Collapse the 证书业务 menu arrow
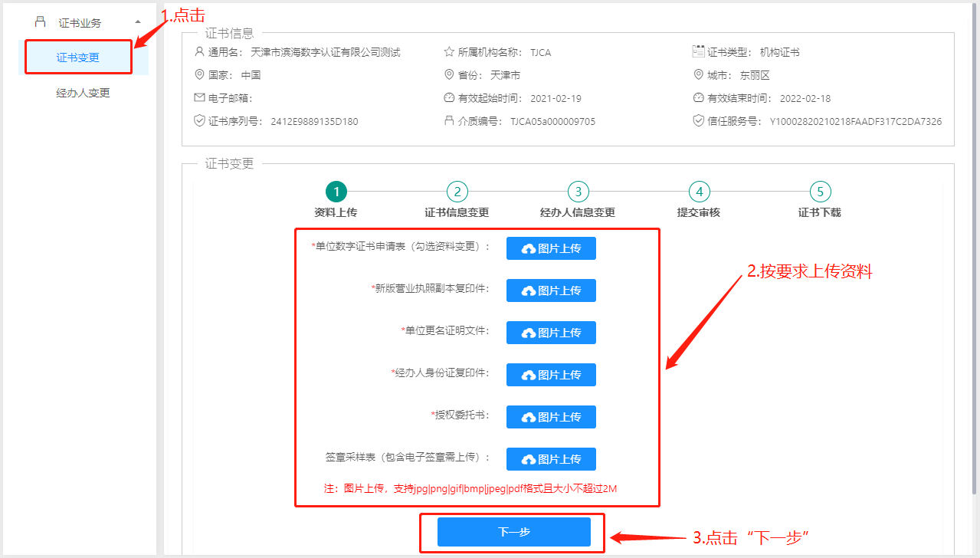 pyautogui.click(x=137, y=22)
